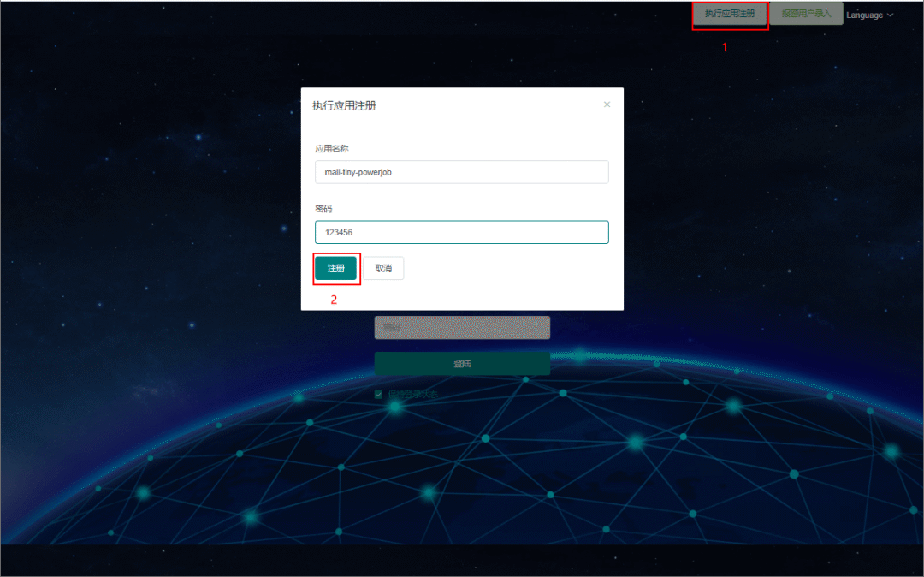The image size is (924, 577).
Task: Open the Language selector menu
Action: point(864,15)
